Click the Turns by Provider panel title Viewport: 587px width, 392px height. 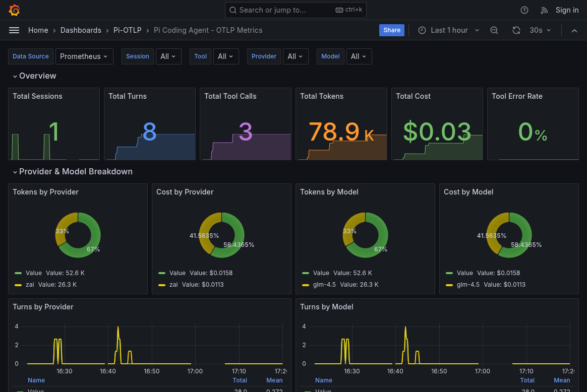coord(43,307)
